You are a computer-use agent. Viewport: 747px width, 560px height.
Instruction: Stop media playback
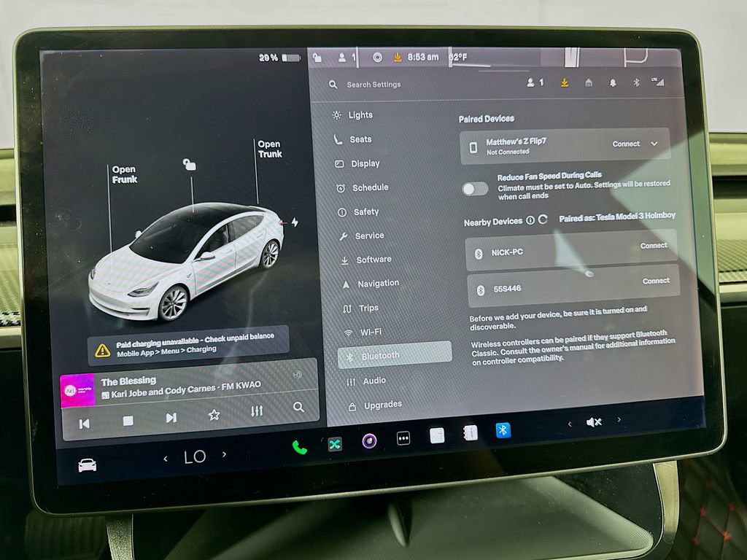[128, 421]
